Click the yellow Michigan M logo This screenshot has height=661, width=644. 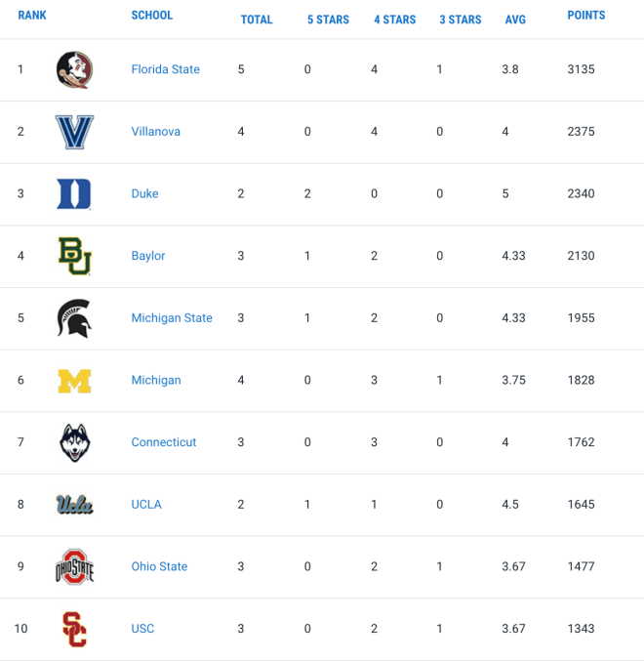[74, 381]
